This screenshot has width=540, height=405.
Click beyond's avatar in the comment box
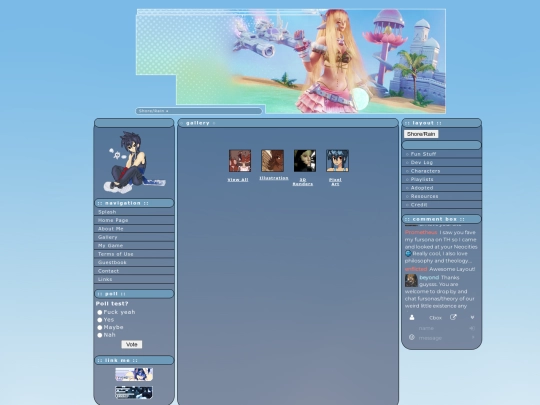coord(411,280)
